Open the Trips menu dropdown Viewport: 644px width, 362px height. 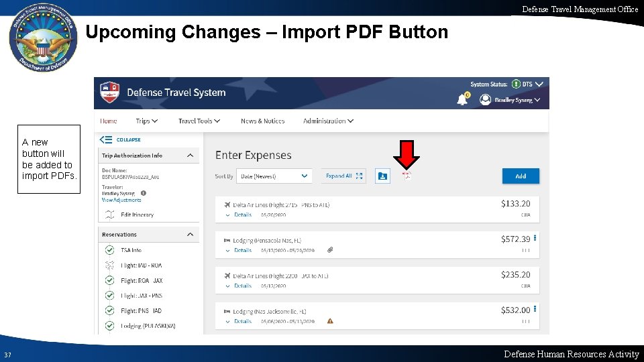(147, 121)
